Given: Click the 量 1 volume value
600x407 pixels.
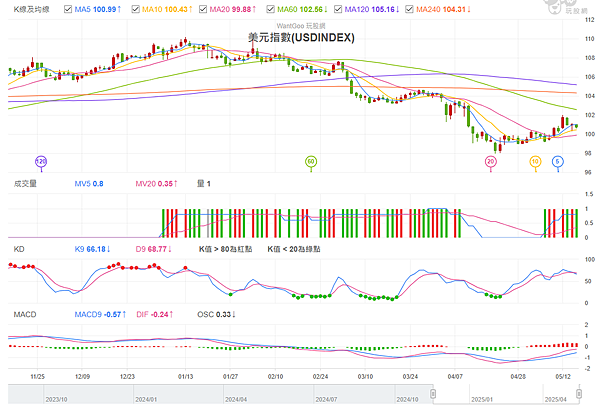Looking at the screenshot, I should click(x=204, y=184).
